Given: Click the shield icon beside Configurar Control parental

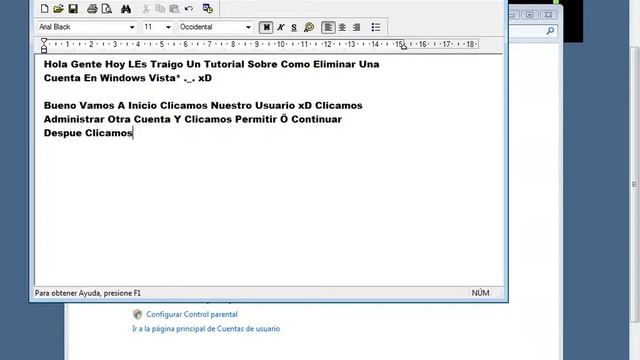Looking at the screenshot, I should click(x=138, y=314).
